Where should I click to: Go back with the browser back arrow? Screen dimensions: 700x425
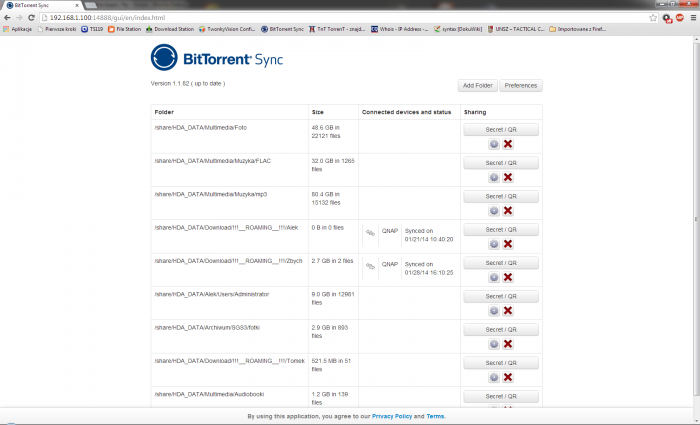coord(7,18)
